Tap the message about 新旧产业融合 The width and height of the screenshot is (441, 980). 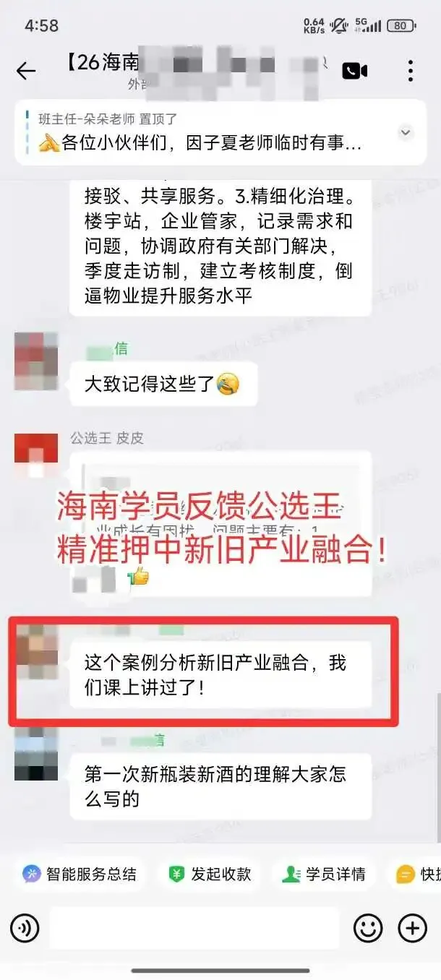[220, 674]
